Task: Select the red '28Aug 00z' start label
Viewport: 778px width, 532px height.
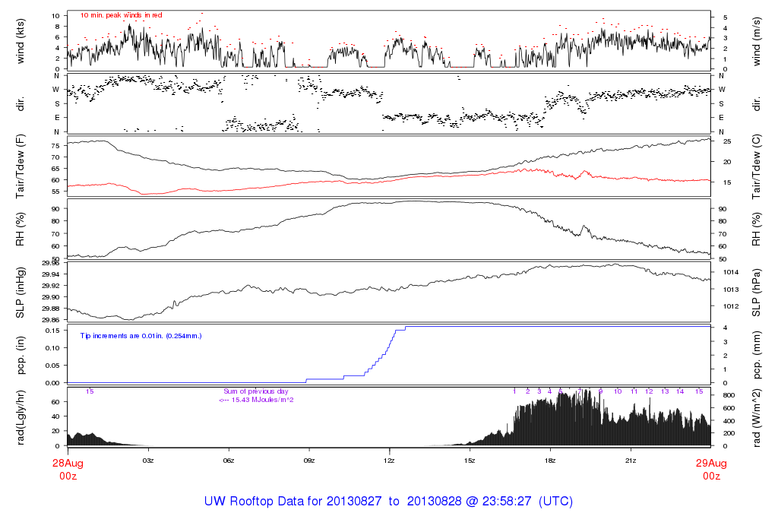Action: [68, 469]
